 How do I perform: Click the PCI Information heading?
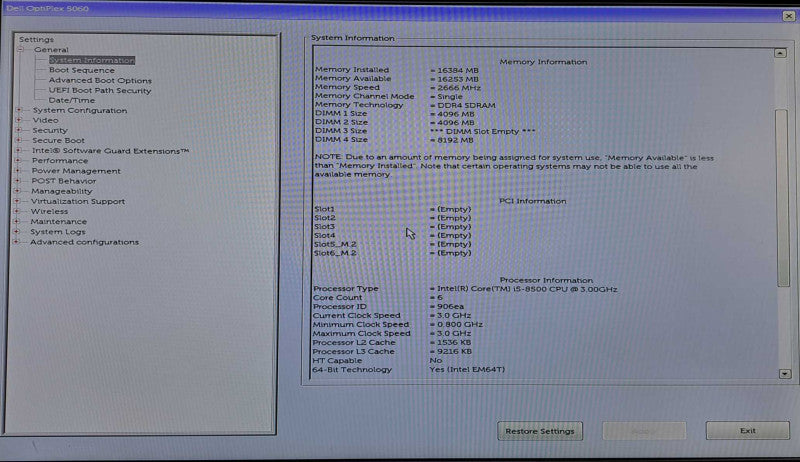(533, 201)
